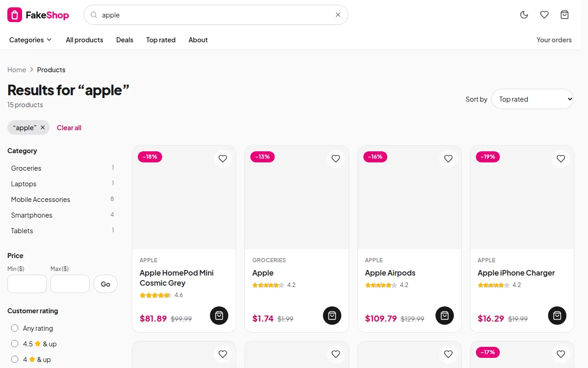
Task: Toggle dark mode moon icon
Action: point(524,15)
